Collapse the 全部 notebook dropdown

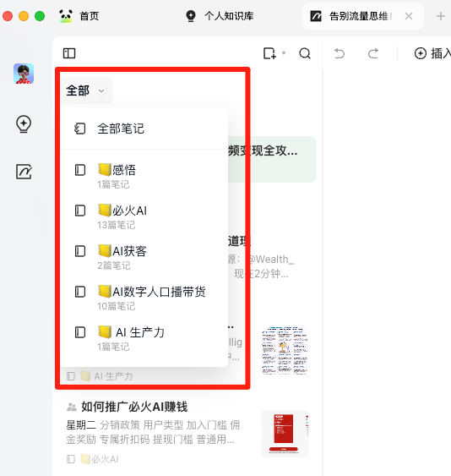[x=86, y=90]
